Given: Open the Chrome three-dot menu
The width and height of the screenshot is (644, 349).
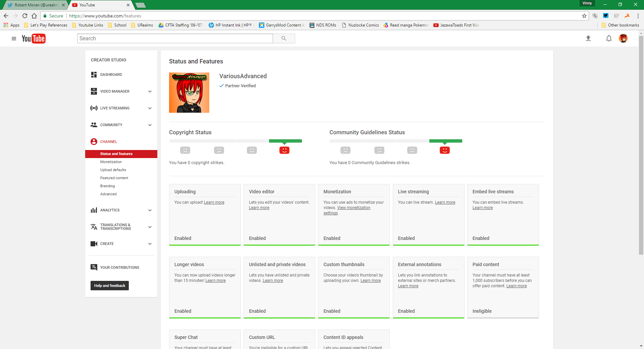Looking at the screenshot, I should pyautogui.click(x=638, y=16).
